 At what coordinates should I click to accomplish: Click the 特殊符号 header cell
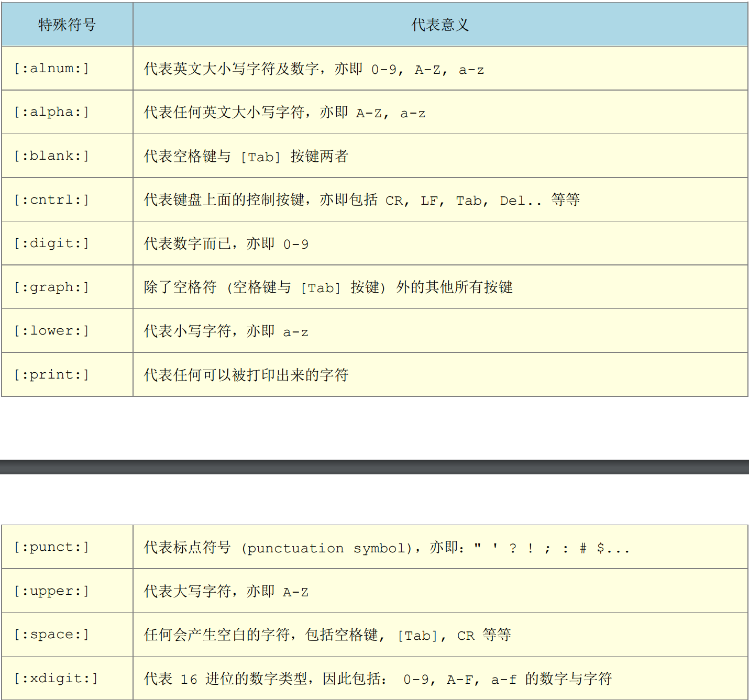pos(67,24)
